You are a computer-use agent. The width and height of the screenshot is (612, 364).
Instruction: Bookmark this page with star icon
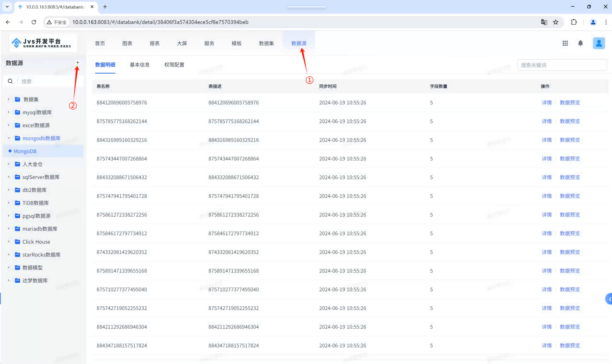point(556,22)
